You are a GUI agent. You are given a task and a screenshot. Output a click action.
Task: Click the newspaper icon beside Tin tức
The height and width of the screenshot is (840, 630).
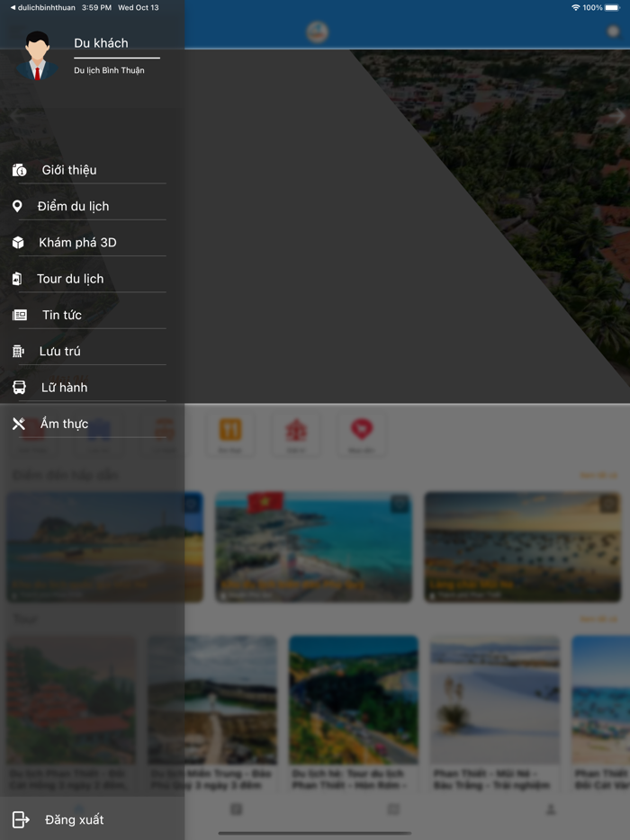[x=20, y=315]
